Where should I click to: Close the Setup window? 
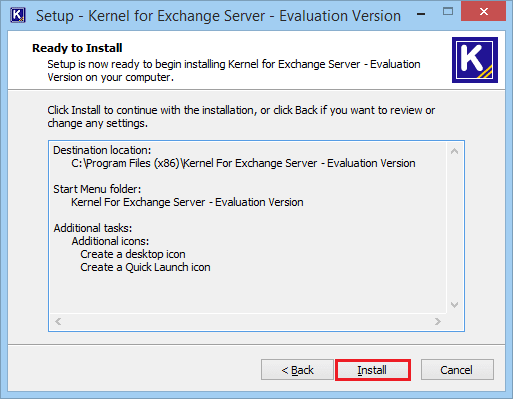tap(483, 12)
